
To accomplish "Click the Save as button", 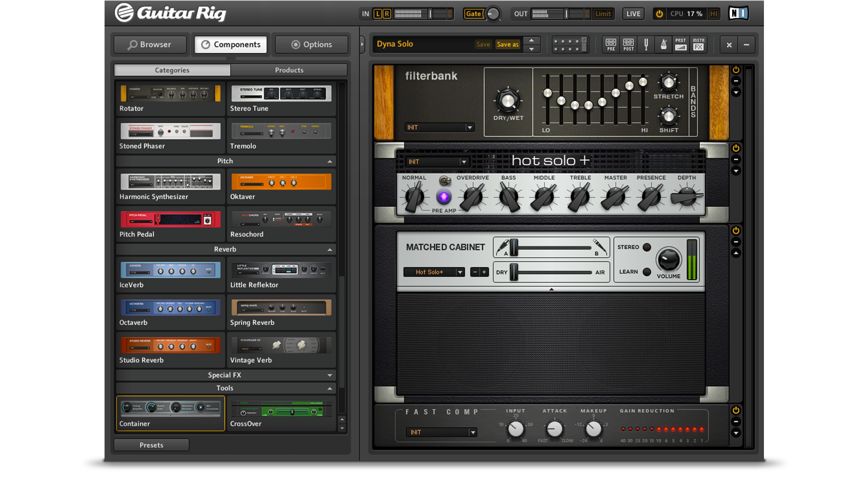I will [x=507, y=44].
